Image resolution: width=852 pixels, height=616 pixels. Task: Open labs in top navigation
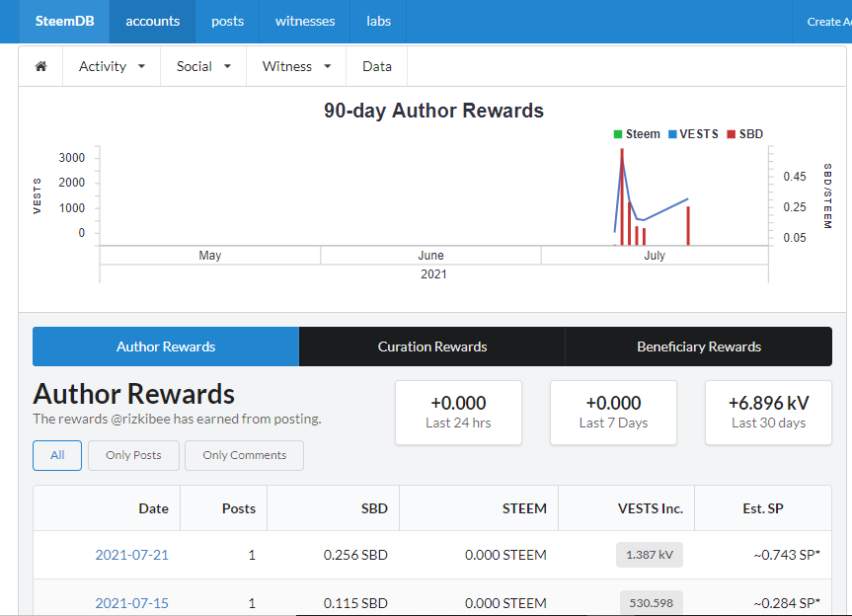(379, 21)
